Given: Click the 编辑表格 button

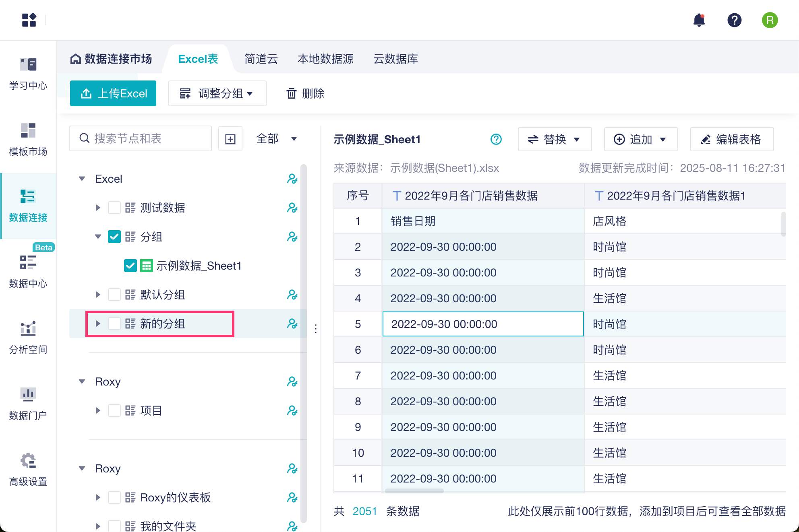Looking at the screenshot, I should click(731, 139).
